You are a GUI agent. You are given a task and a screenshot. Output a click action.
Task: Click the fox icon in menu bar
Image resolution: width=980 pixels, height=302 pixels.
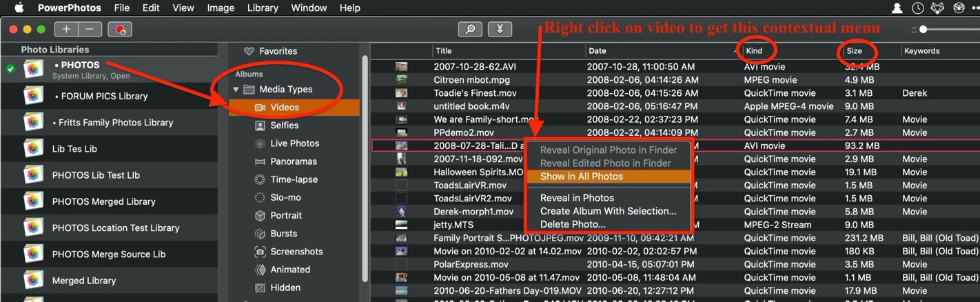pos(939,8)
